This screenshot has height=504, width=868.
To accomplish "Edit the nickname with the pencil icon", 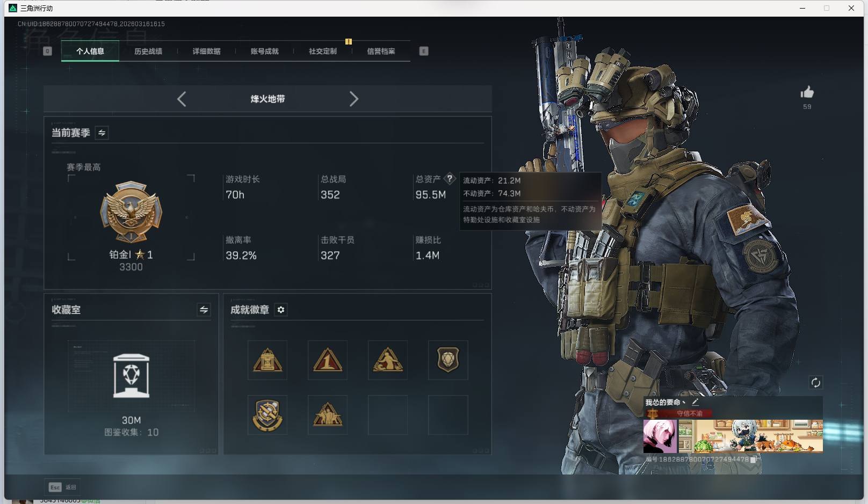I will point(695,401).
